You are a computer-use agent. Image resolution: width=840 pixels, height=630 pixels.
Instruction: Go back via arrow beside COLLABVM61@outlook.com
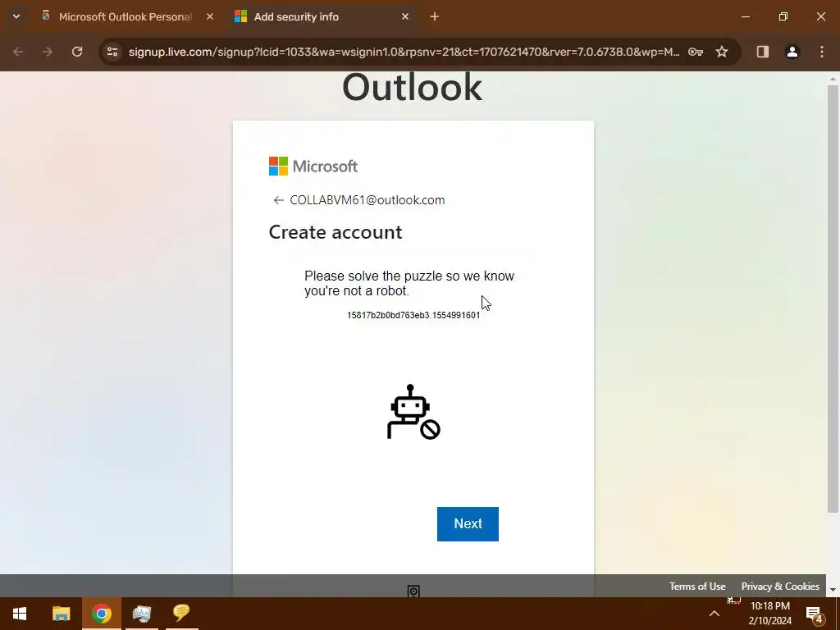tap(278, 200)
